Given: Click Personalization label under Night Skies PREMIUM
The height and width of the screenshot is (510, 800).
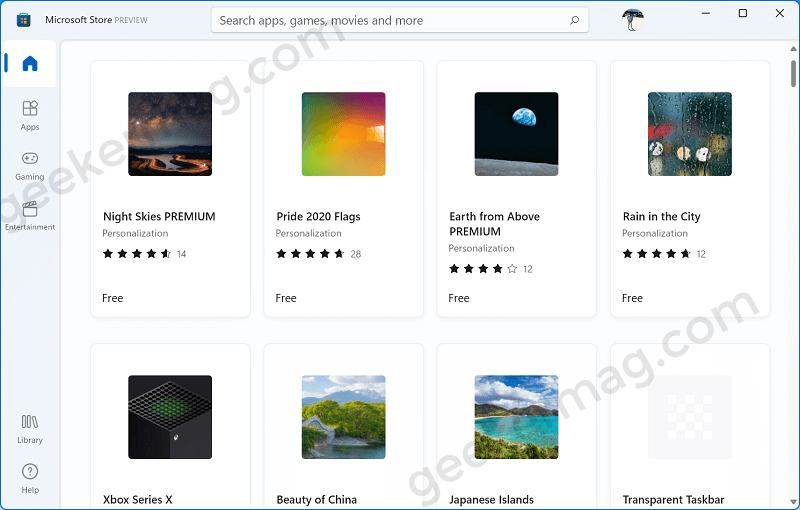Looking at the screenshot, I should pyautogui.click(x=135, y=233).
